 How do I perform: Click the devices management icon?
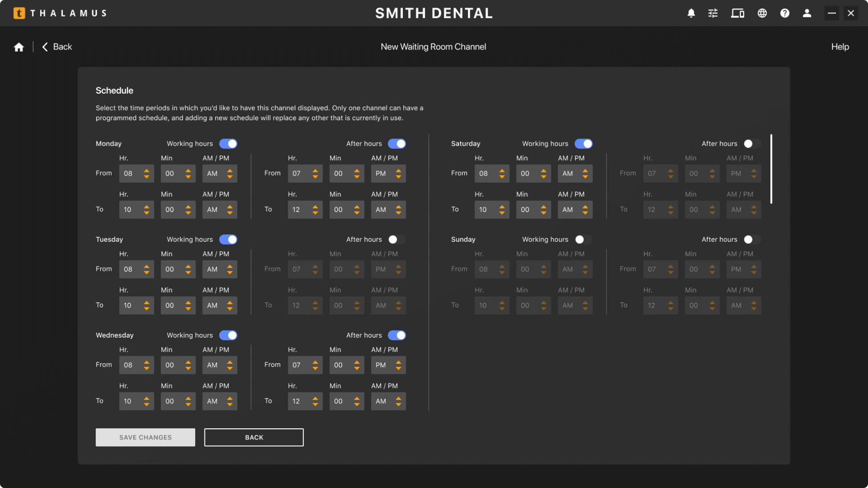[x=737, y=13]
